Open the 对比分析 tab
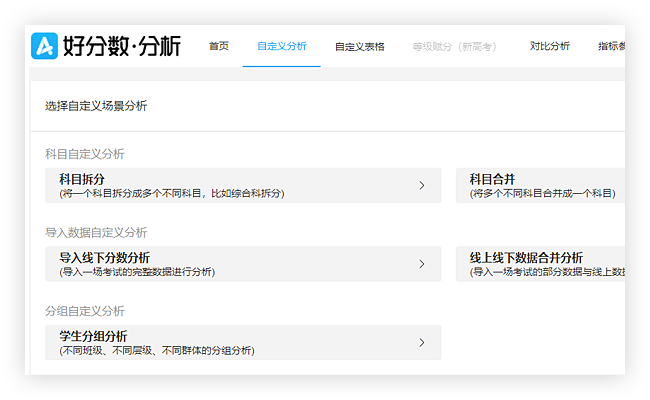 (549, 46)
